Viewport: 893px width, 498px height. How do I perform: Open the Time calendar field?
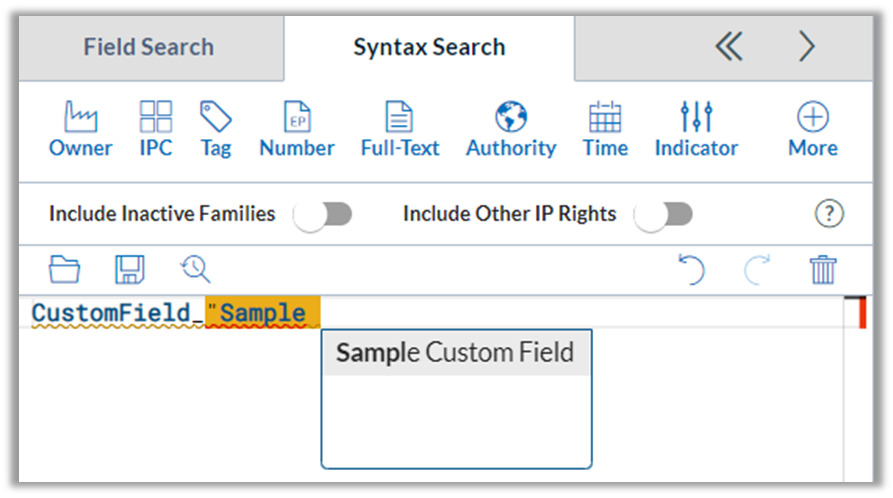click(x=605, y=129)
